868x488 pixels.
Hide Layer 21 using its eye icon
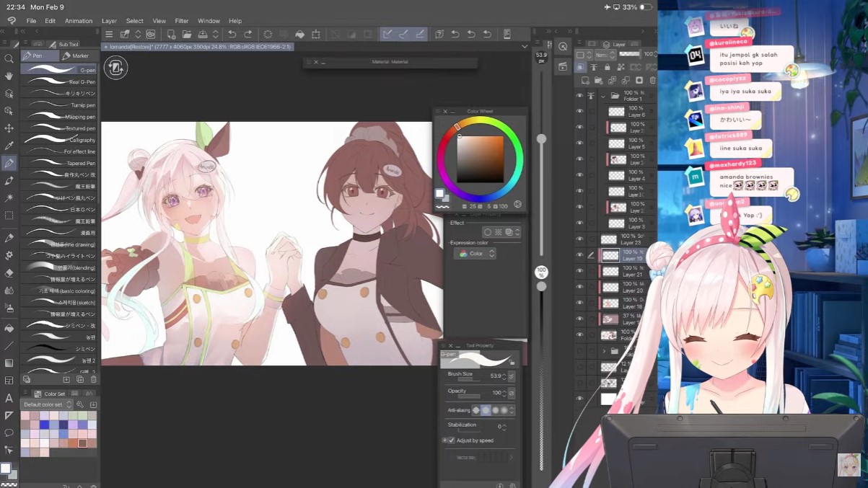[579, 271]
